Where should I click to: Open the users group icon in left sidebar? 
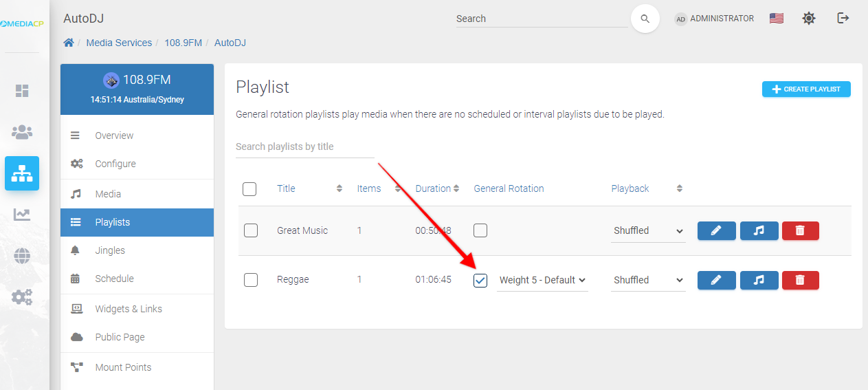click(22, 132)
